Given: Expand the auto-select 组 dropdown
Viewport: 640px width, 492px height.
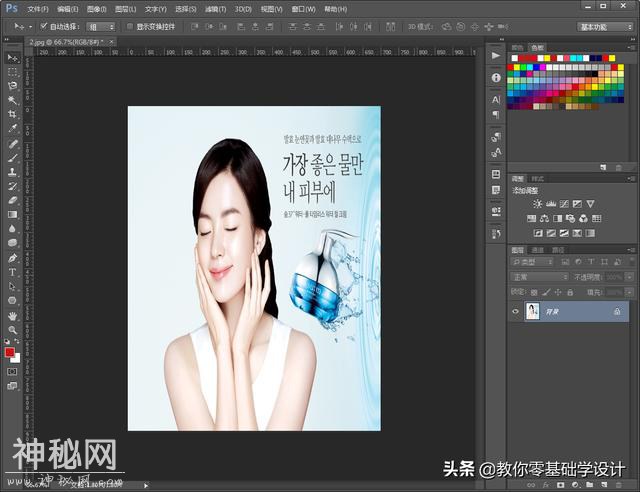Looking at the screenshot, I should coord(102,26).
